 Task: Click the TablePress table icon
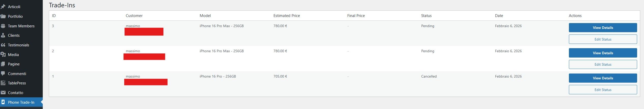point(3,83)
